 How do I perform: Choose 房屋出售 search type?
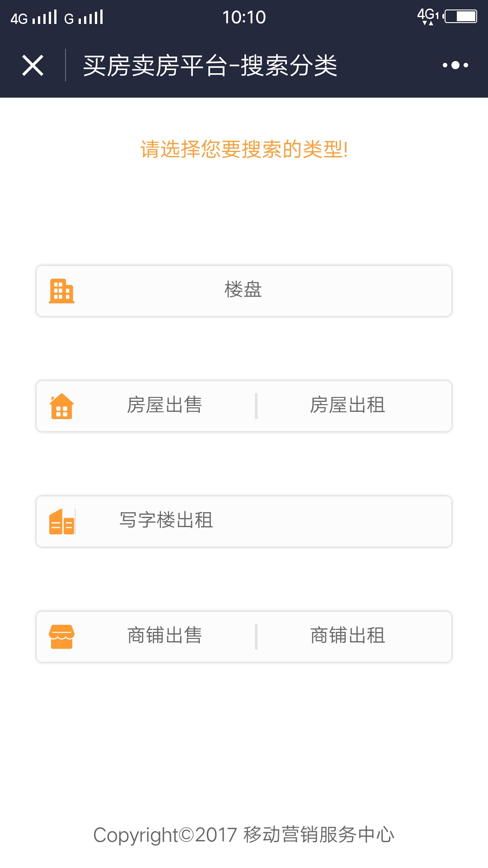pyautogui.click(x=164, y=405)
